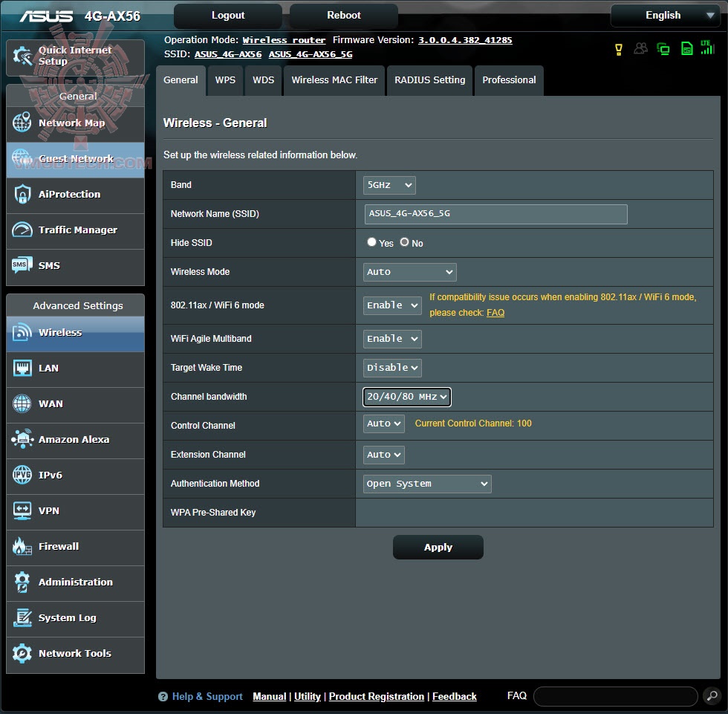Open the ASUS_4G-AX56 SSID link

coord(228,54)
